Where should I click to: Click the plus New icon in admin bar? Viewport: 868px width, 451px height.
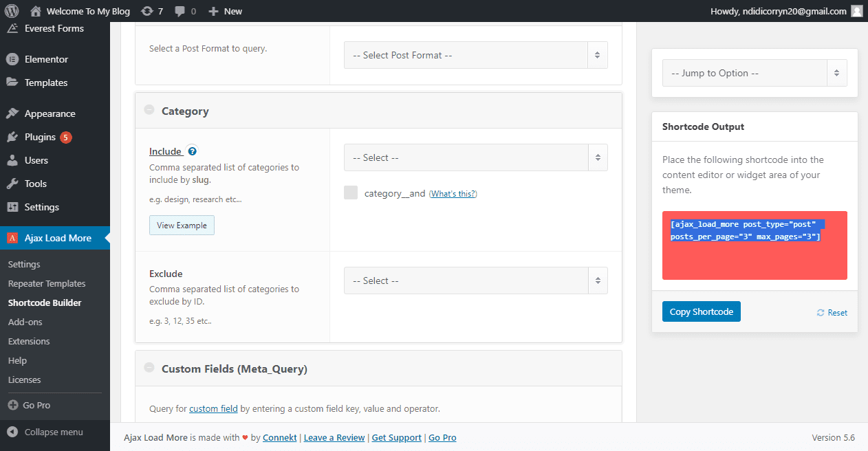point(213,11)
